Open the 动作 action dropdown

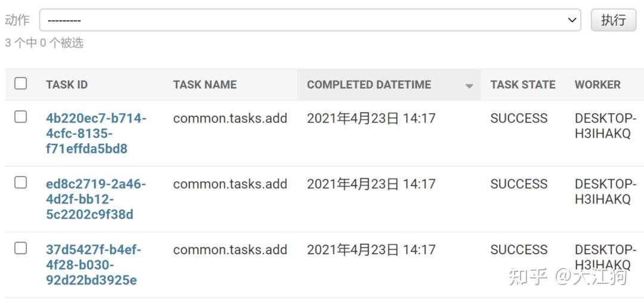309,20
